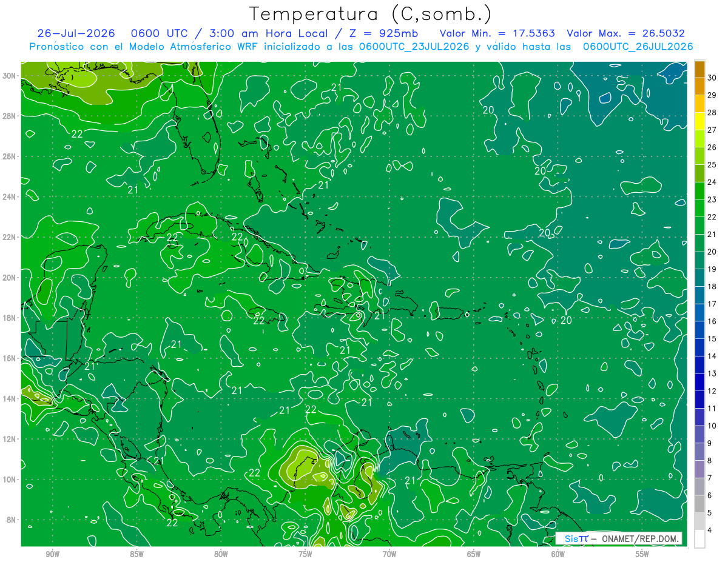This screenshot has width=728, height=562.
Task: Click longitude axis label '65W'
Action: 474,554
